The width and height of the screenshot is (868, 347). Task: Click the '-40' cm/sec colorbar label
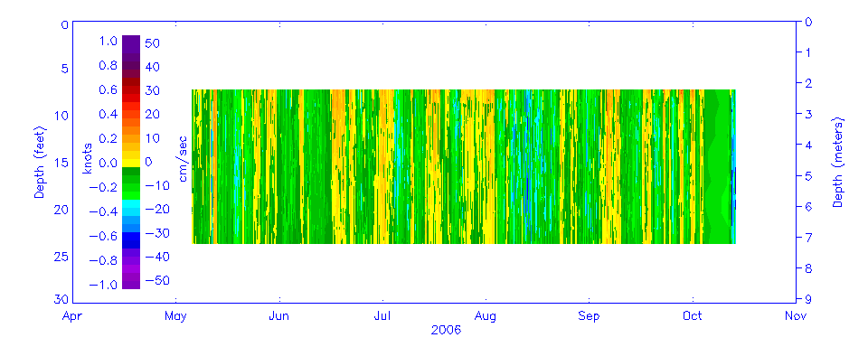point(156,257)
